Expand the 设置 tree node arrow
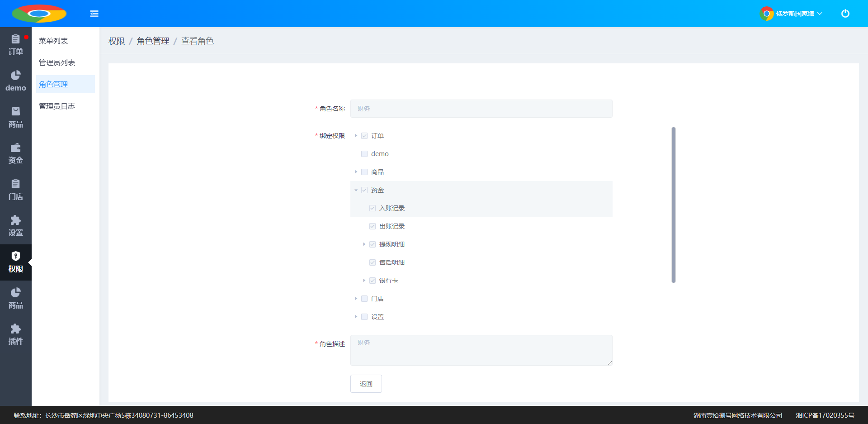The image size is (868, 424). click(356, 317)
